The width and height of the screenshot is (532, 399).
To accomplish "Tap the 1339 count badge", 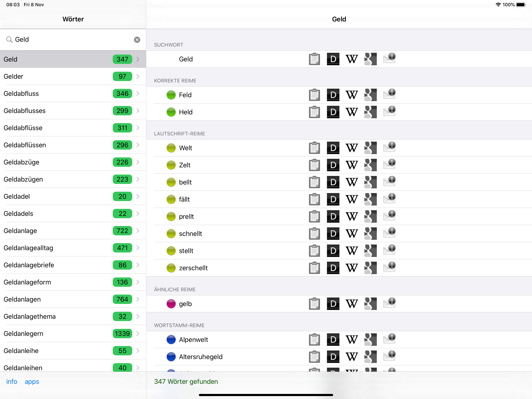I will [122, 334].
